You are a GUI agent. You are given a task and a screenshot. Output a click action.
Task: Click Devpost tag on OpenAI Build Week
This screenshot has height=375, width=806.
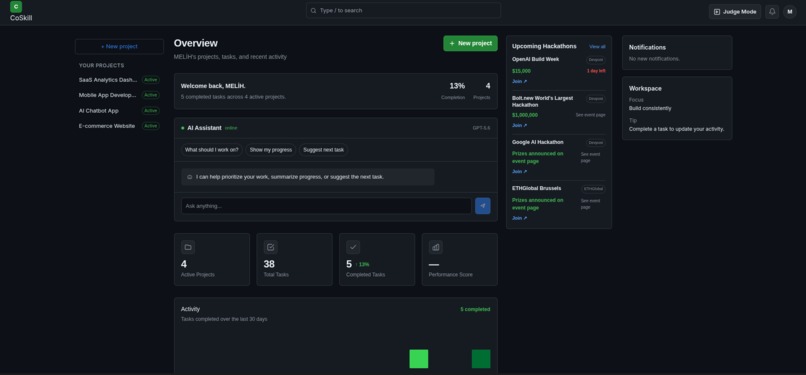(596, 60)
